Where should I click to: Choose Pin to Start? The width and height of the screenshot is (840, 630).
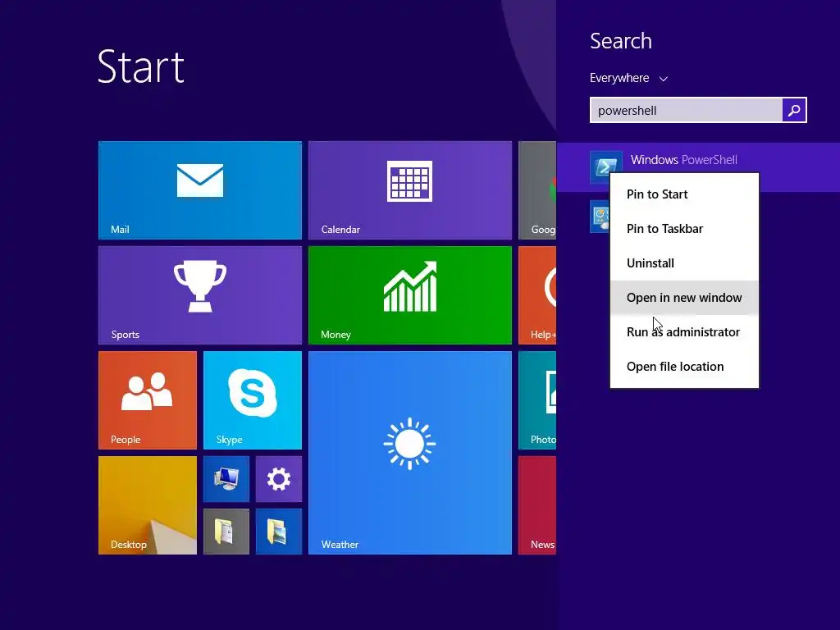[685, 194]
